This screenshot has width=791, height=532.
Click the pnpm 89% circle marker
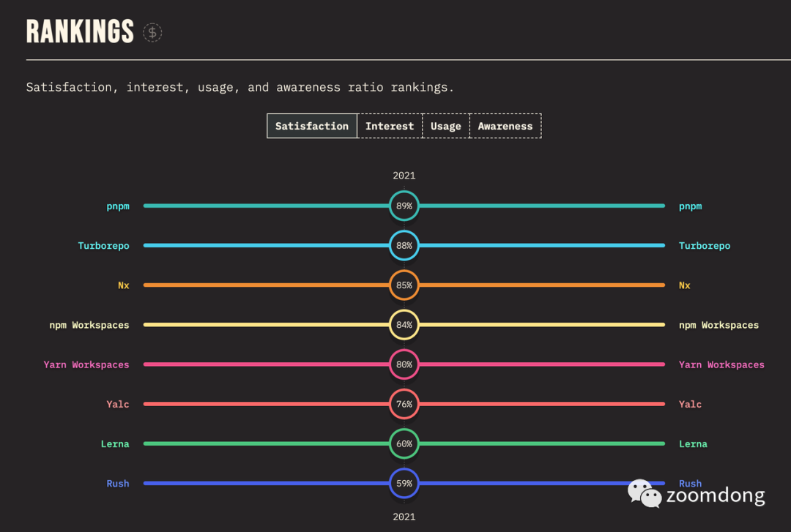click(x=404, y=206)
